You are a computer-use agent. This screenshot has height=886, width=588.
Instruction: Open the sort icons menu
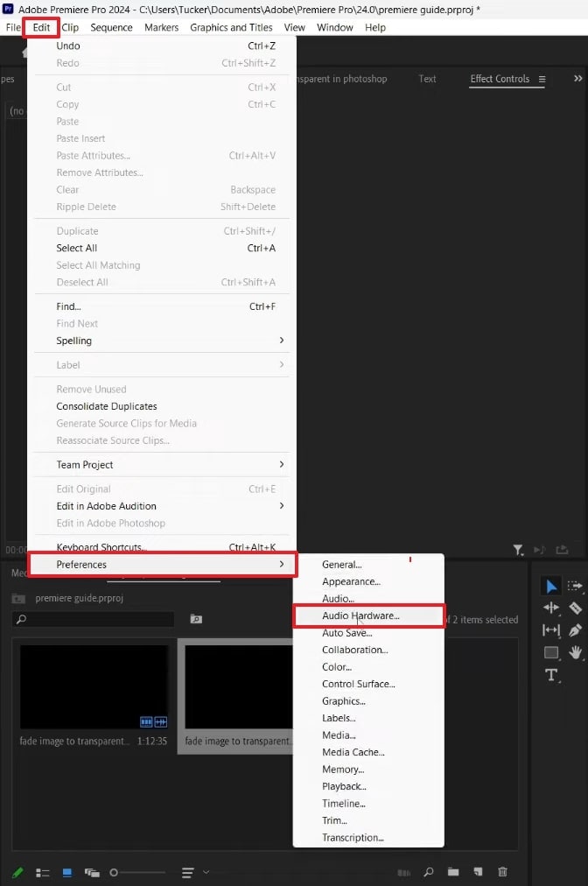[187, 873]
